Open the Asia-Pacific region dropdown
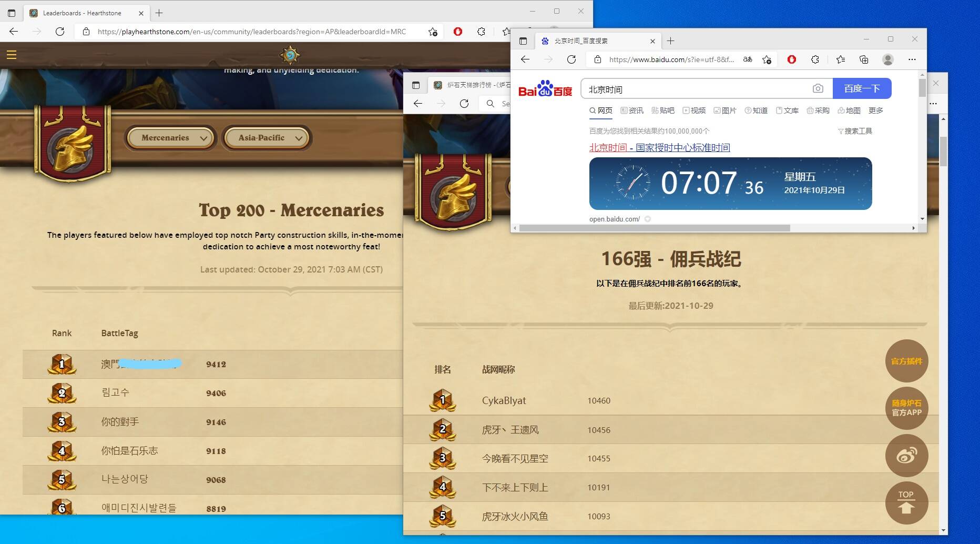Image resolution: width=980 pixels, height=544 pixels. point(267,138)
